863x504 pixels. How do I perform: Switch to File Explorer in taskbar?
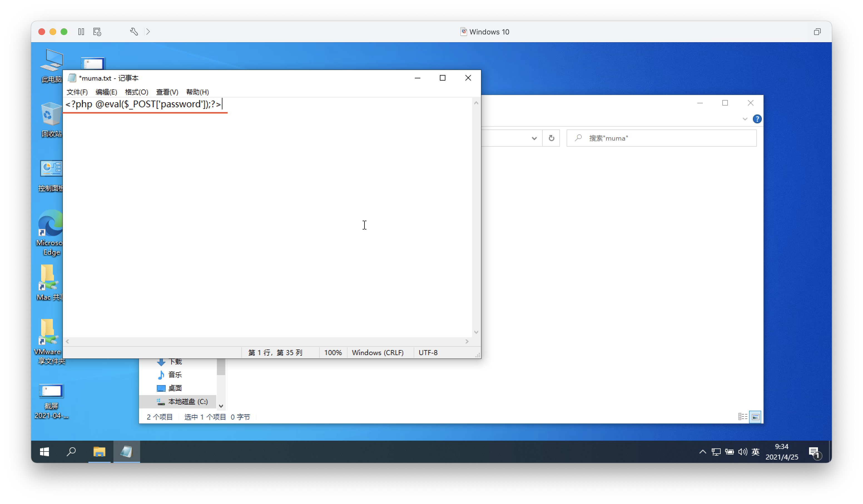pyautogui.click(x=99, y=452)
